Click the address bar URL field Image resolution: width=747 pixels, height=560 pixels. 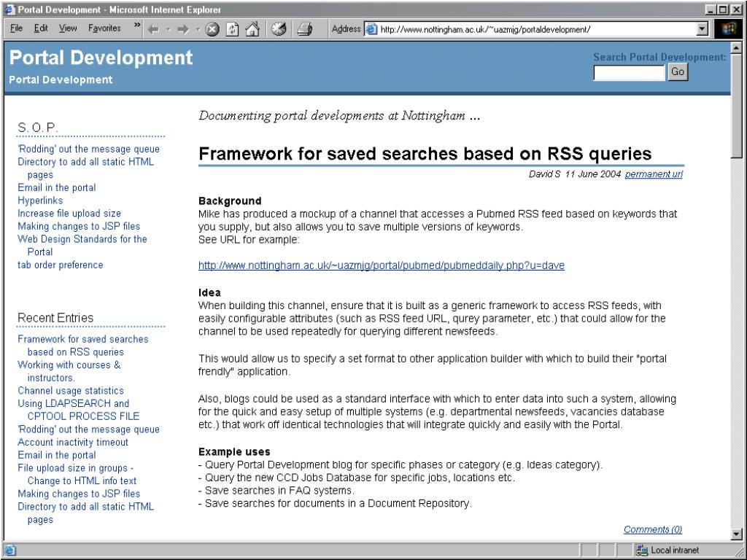[536, 29]
